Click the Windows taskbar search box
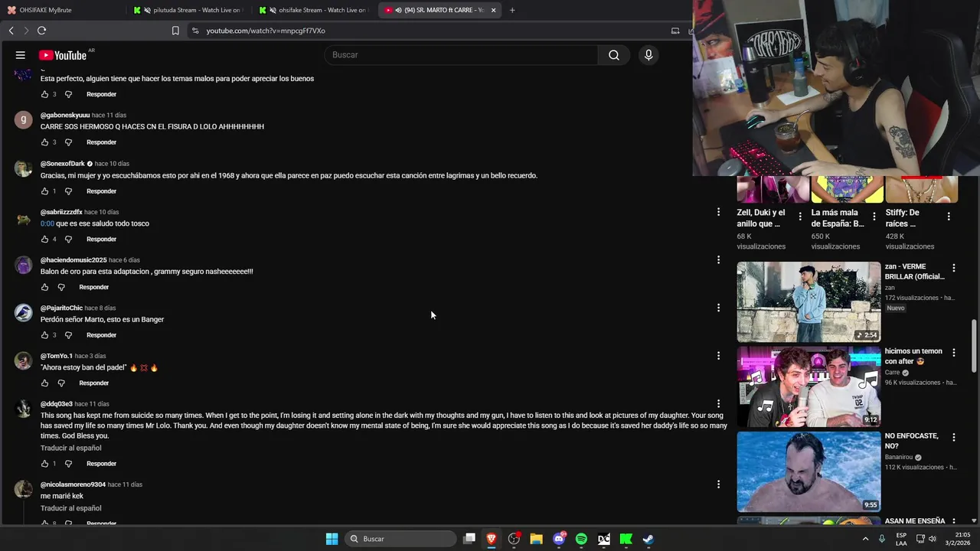The width and height of the screenshot is (980, 551). click(x=399, y=539)
